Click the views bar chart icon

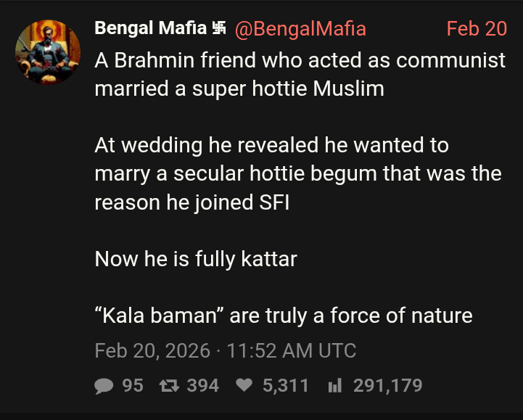click(x=334, y=385)
